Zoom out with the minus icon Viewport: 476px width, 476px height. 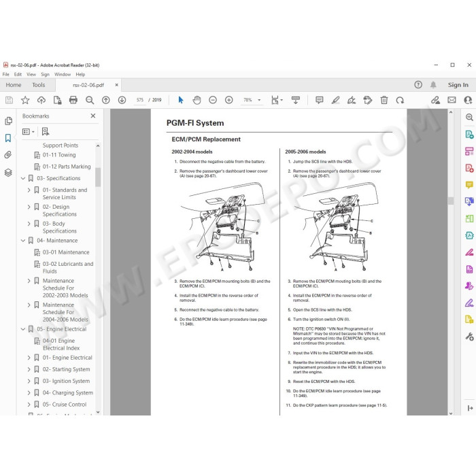[213, 100]
